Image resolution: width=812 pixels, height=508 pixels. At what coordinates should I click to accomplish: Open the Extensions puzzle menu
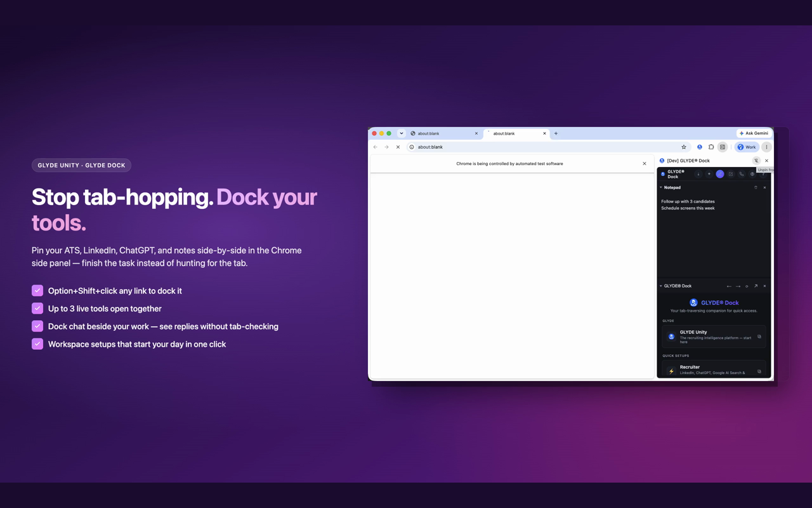[711, 147]
